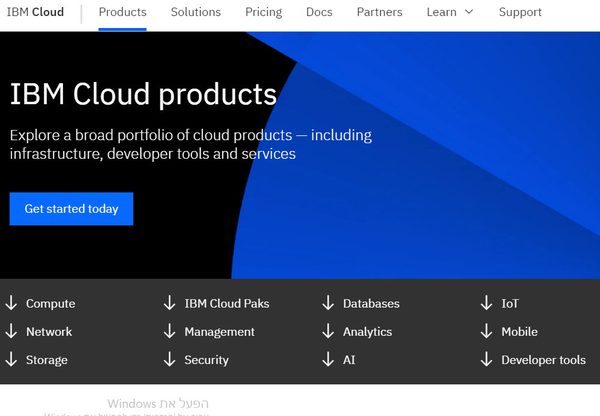600x416 pixels.
Task: Jump to the Analytics section
Action: 367,332
